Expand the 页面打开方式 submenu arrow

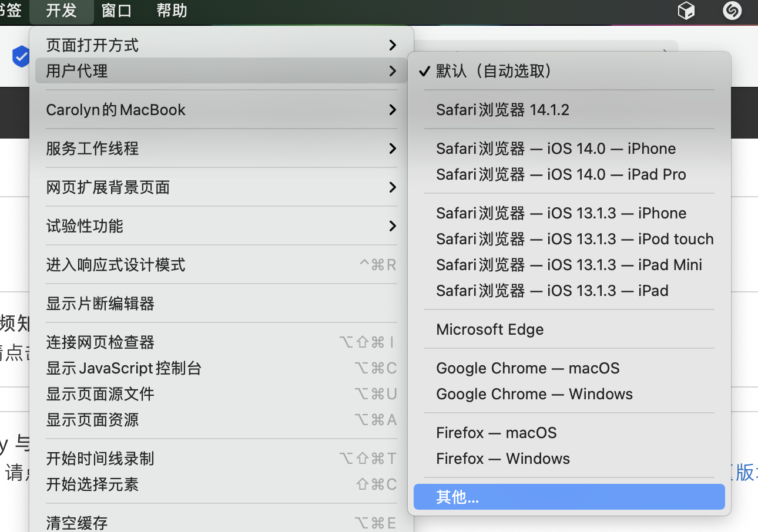click(392, 45)
